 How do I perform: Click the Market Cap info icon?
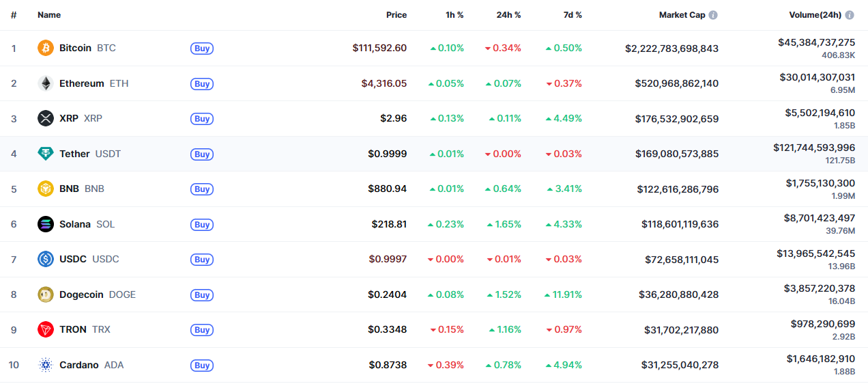pos(713,15)
